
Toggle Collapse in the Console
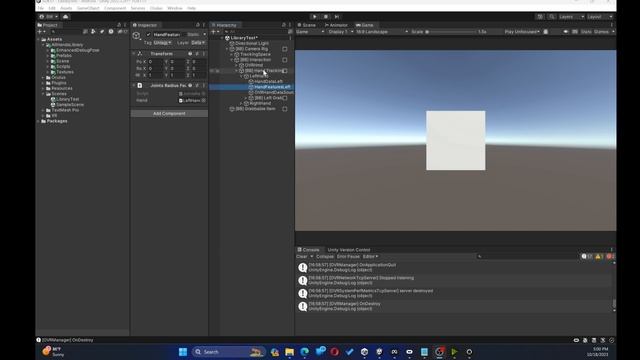[x=325, y=257]
